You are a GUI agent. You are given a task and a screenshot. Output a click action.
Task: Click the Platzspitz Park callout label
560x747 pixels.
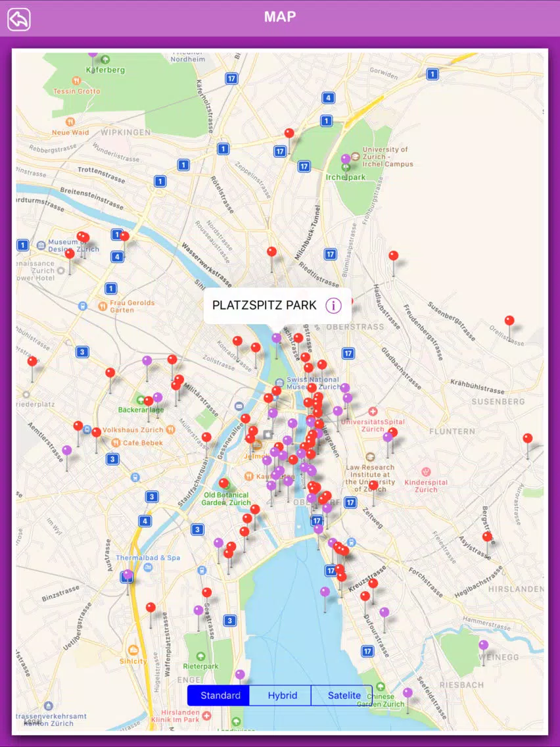coord(264,305)
